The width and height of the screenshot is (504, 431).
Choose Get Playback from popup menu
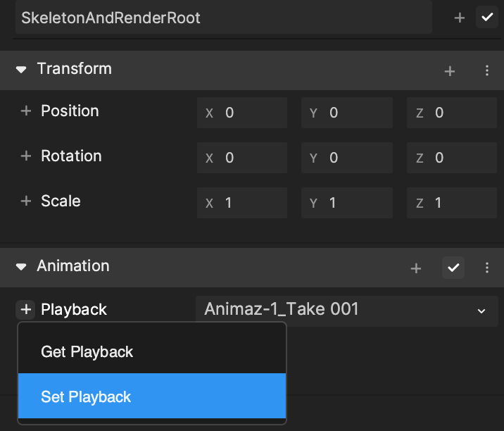pyautogui.click(x=152, y=351)
